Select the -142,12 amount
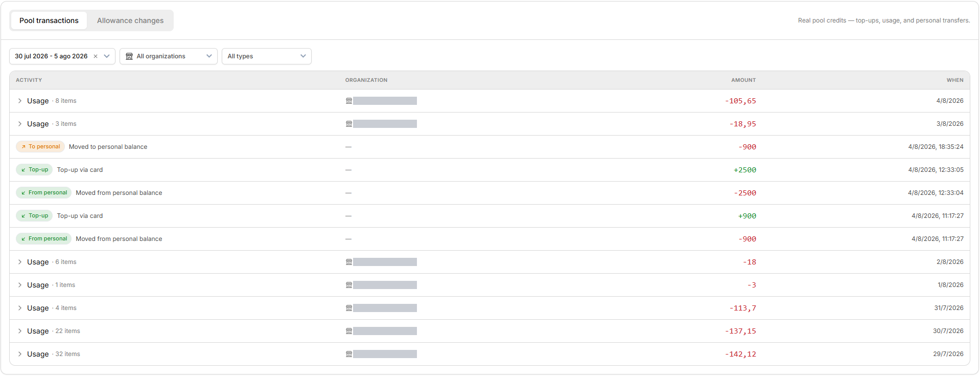 (x=740, y=355)
